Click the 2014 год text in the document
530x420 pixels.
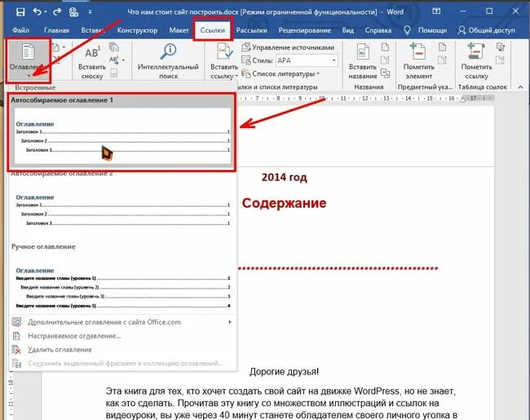(x=284, y=177)
